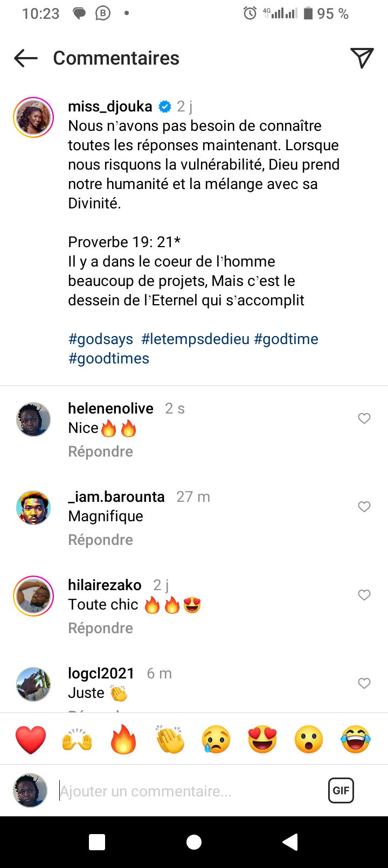Like hilairezako's Toute chic comment
This screenshot has height=868, width=388.
pos(364,595)
